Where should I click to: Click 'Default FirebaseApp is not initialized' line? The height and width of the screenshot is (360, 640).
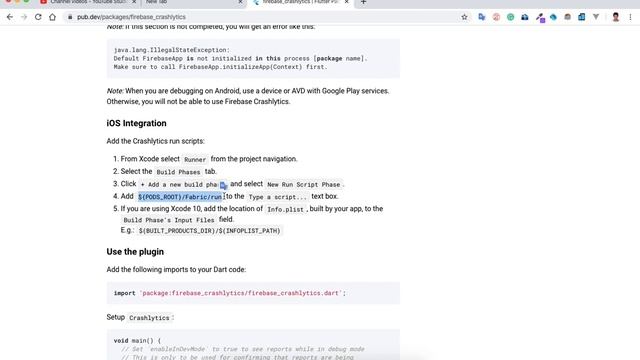[240, 58]
